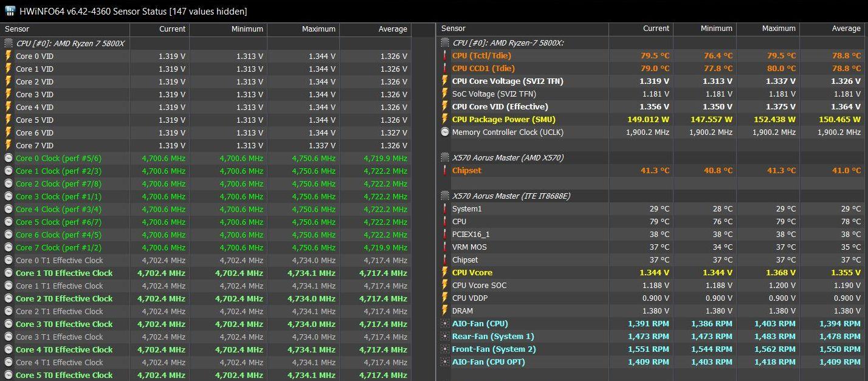Click the fan icon beside Rear-Fan (System 1)
The image size is (868, 381).
[445, 336]
